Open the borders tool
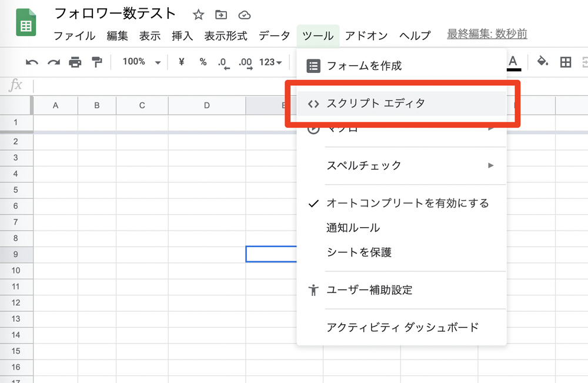 [x=566, y=62]
